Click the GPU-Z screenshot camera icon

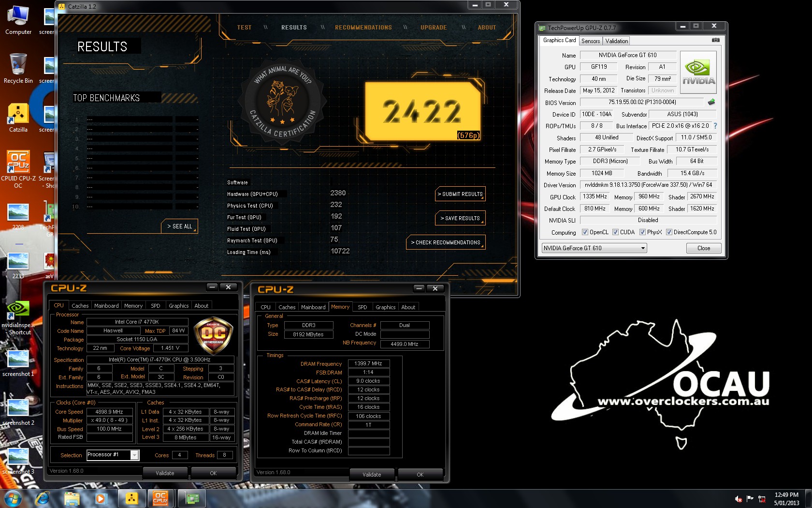pos(715,40)
